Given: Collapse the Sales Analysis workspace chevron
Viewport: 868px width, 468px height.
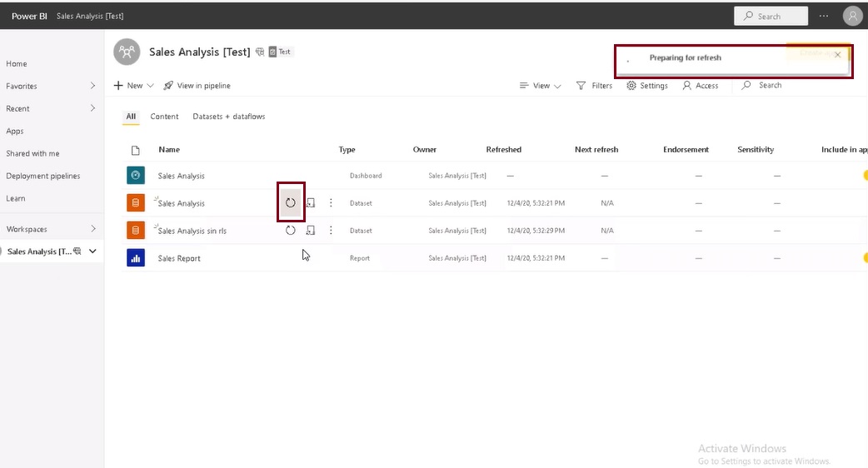Looking at the screenshot, I should (x=92, y=251).
